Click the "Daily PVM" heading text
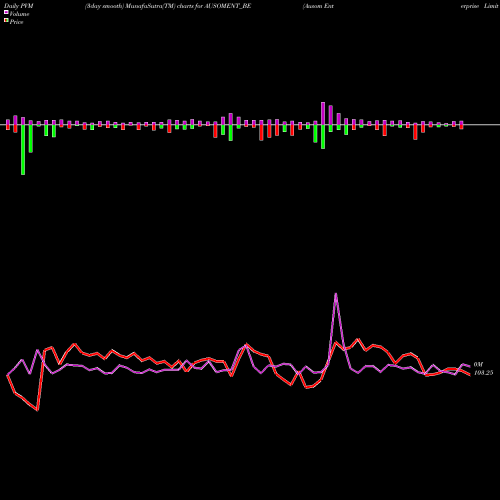This screenshot has width=500, height=500. [19, 6]
